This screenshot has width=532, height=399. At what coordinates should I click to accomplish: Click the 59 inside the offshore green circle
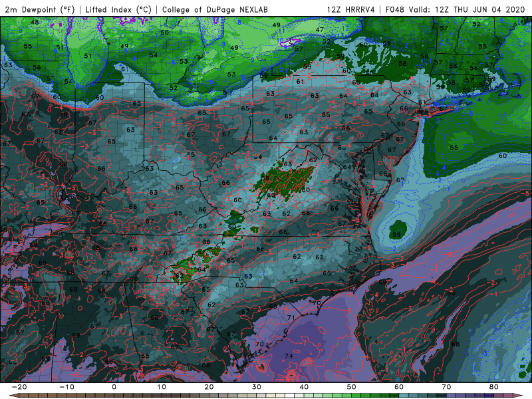coord(396,235)
